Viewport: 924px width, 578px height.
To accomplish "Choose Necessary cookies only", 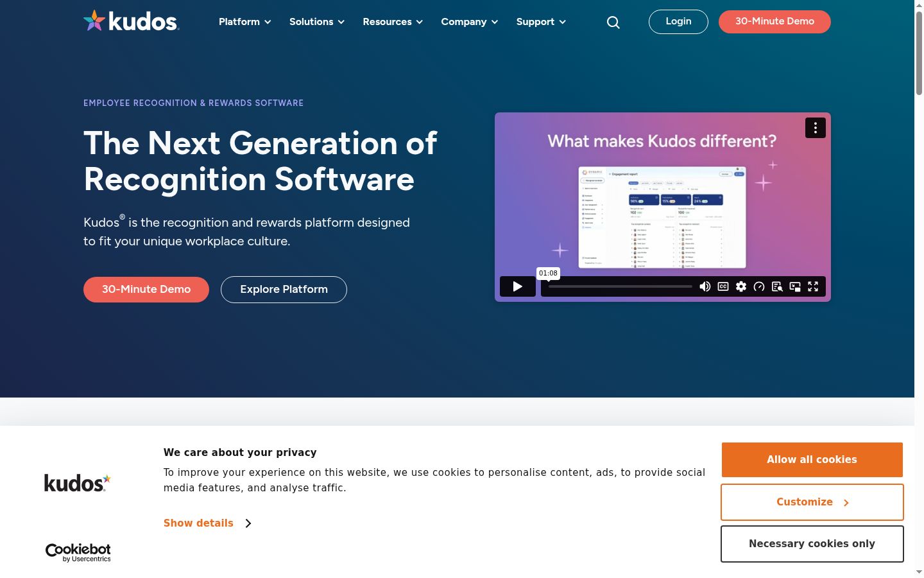I will [812, 544].
